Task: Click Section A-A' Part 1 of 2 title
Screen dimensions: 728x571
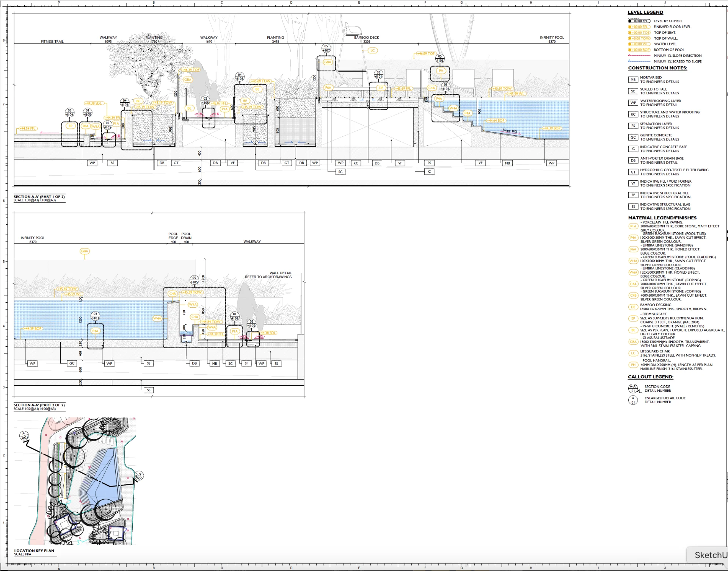Action: coord(39,197)
